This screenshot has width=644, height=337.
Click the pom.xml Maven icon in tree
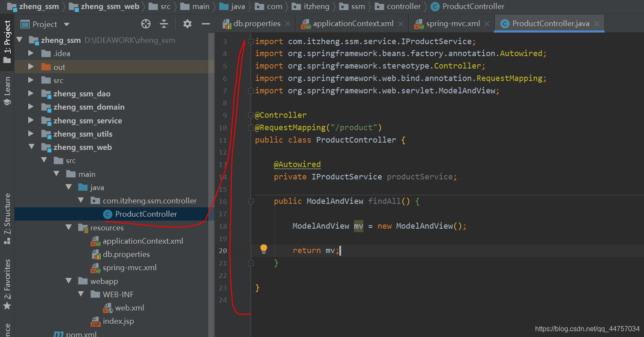[x=58, y=334]
